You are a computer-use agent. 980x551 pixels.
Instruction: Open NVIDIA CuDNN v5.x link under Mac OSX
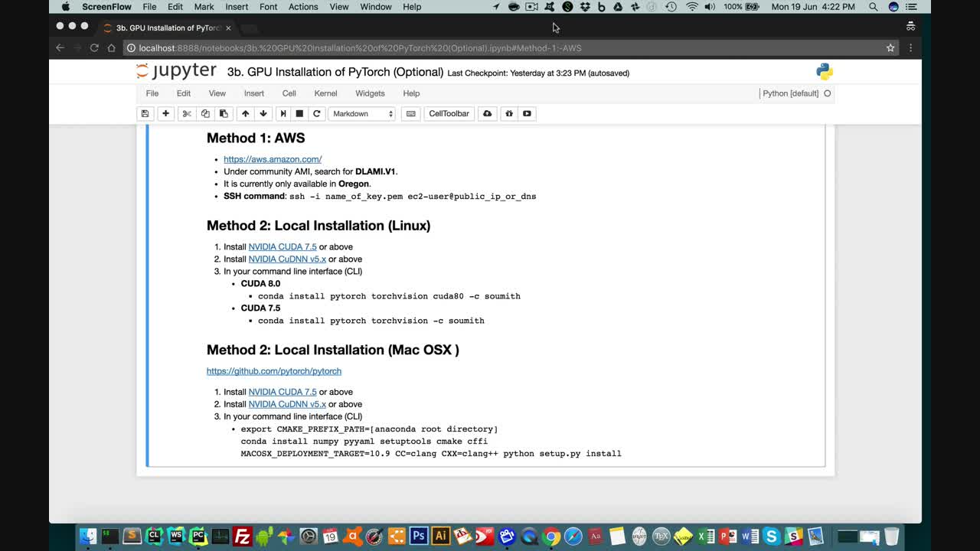coord(287,404)
